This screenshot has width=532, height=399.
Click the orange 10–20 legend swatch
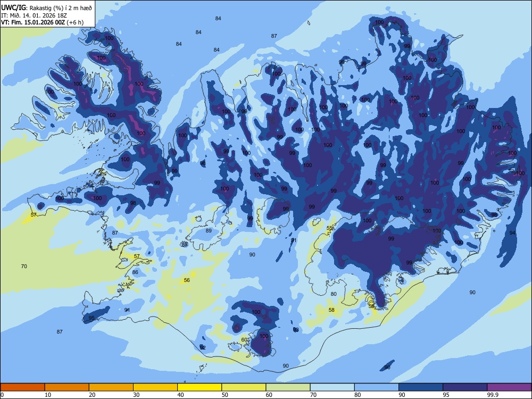(67, 387)
